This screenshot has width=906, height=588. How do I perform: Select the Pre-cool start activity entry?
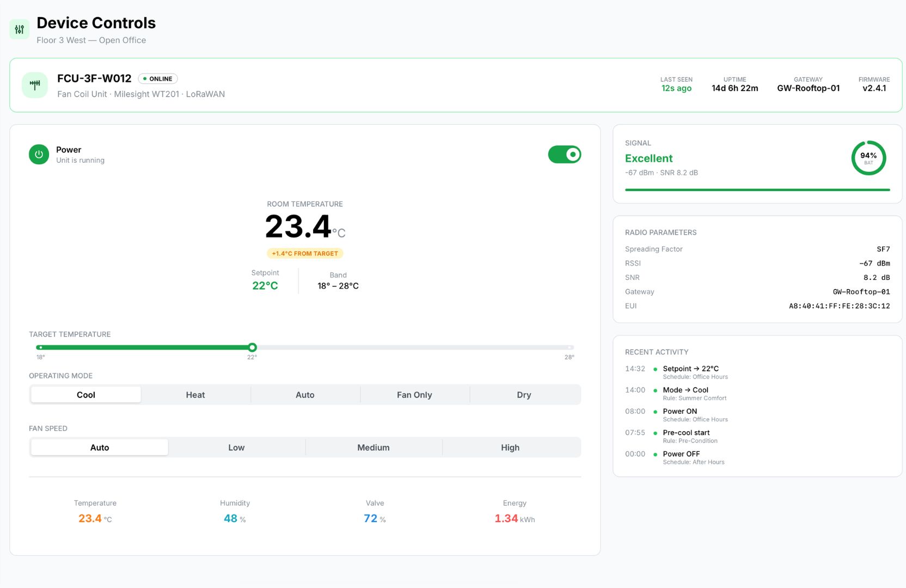pos(686,433)
